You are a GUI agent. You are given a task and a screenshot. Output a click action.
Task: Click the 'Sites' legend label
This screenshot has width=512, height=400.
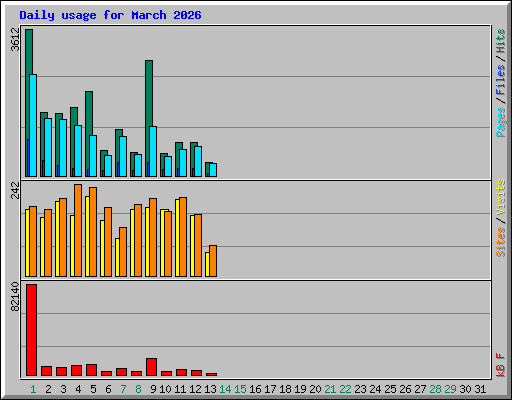coord(500,242)
